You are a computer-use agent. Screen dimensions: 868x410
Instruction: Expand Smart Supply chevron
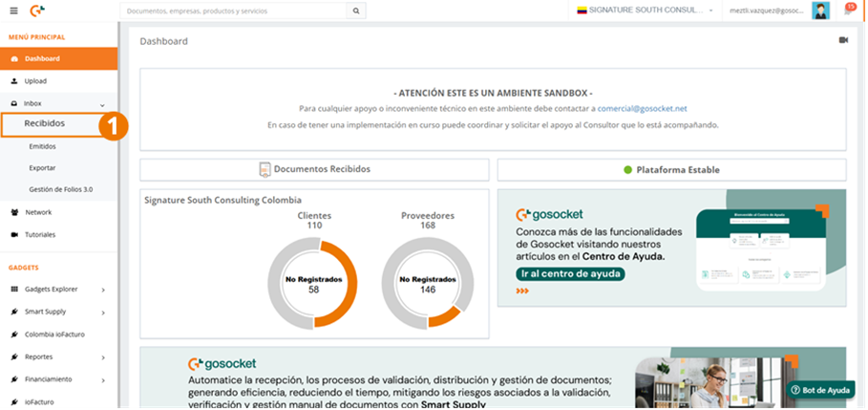pyautogui.click(x=103, y=313)
